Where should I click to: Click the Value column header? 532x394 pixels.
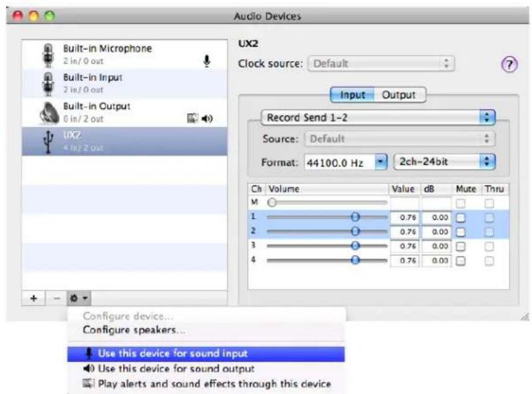click(x=404, y=189)
